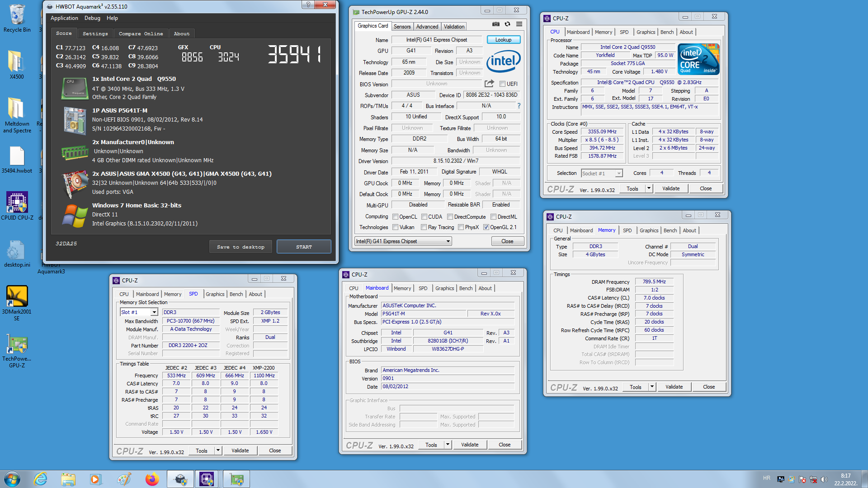The image size is (868, 488).
Task: Click the Intel Core 2 Quad badge
Action: tap(698, 59)
